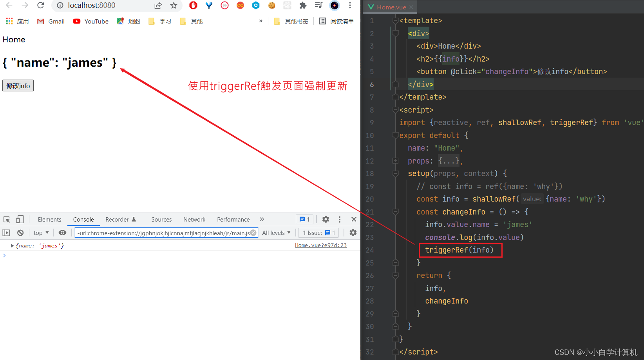Open DevTools settings gear
644x360 pixels.
pos(326,219)
